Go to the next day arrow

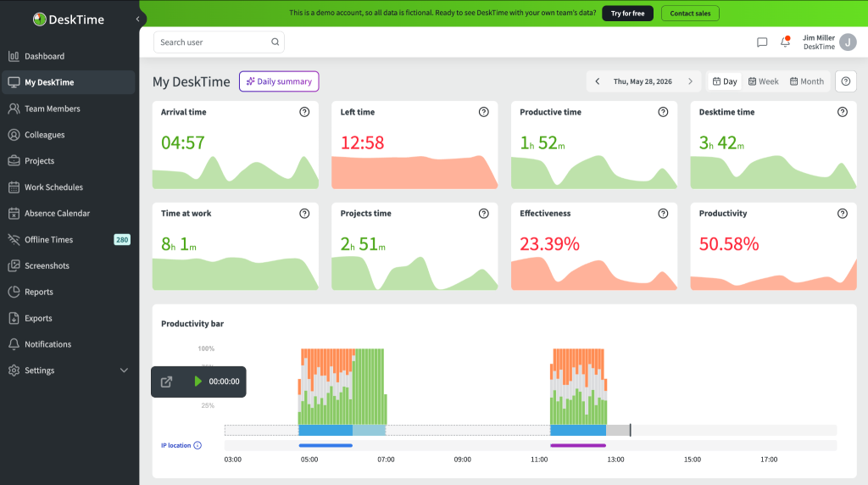tap(690, 81)
